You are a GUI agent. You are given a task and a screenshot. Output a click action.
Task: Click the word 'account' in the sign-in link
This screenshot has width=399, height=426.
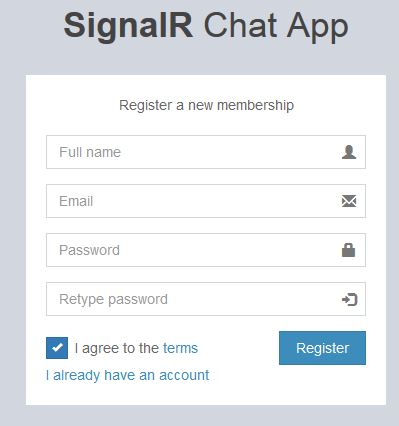click(184, 375)
